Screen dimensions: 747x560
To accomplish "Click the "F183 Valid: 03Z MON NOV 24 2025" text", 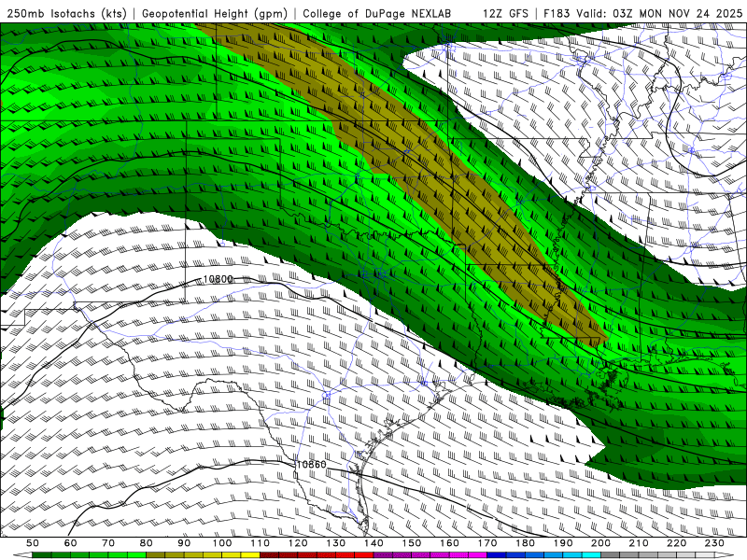I will click(642, 14).
